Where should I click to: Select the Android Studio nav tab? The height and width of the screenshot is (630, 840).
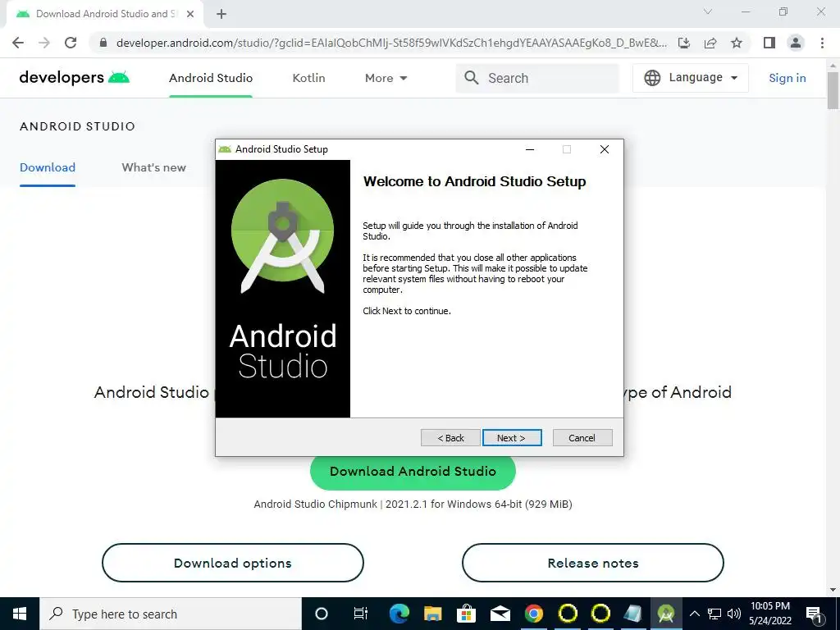pyautogui.click(x=211, y=78)
